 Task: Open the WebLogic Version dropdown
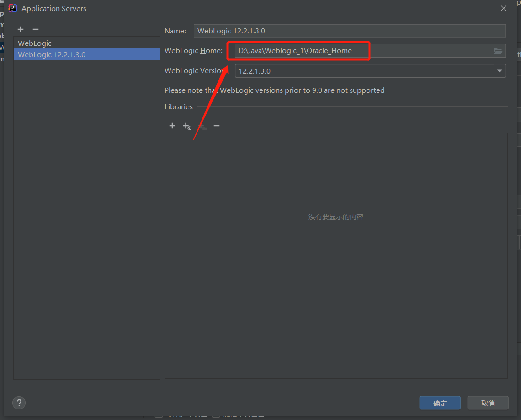(371, 71)
